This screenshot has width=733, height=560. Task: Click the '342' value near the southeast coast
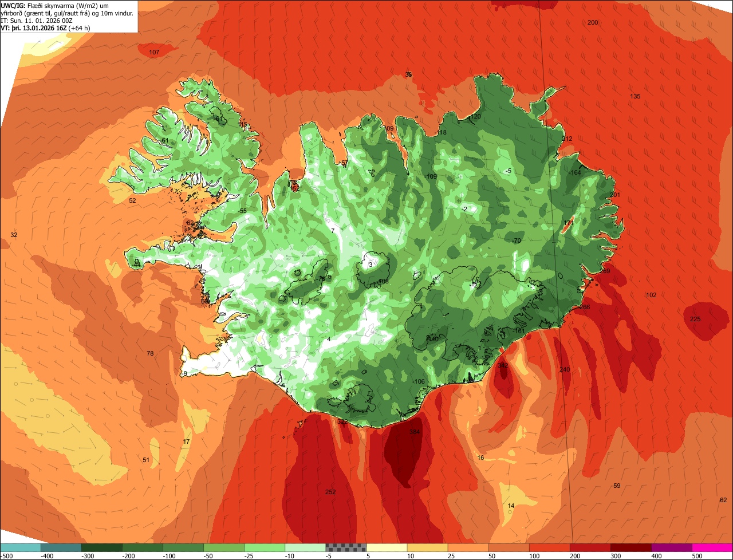coord(503,365)
